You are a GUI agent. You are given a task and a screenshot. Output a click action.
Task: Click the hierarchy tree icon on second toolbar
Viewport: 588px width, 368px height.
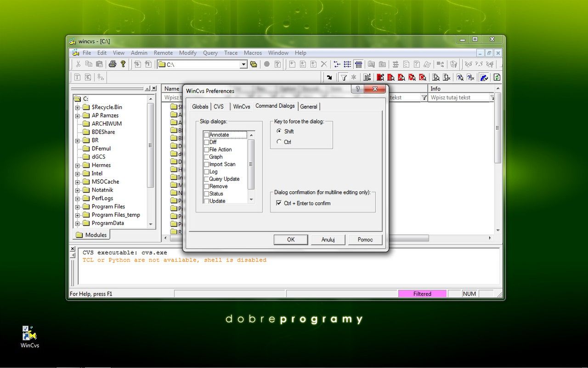[x=100, y=77]
